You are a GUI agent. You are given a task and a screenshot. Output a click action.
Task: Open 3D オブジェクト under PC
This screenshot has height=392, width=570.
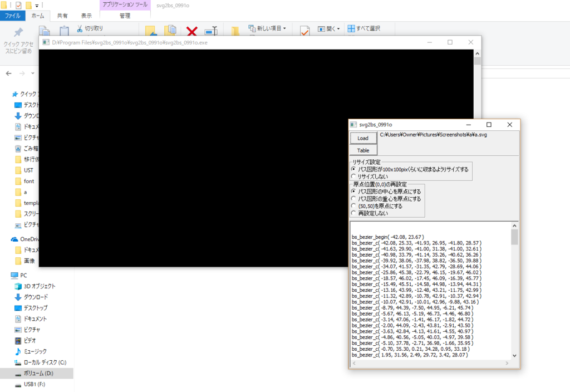pyautogui.click(x=35, y=286)
